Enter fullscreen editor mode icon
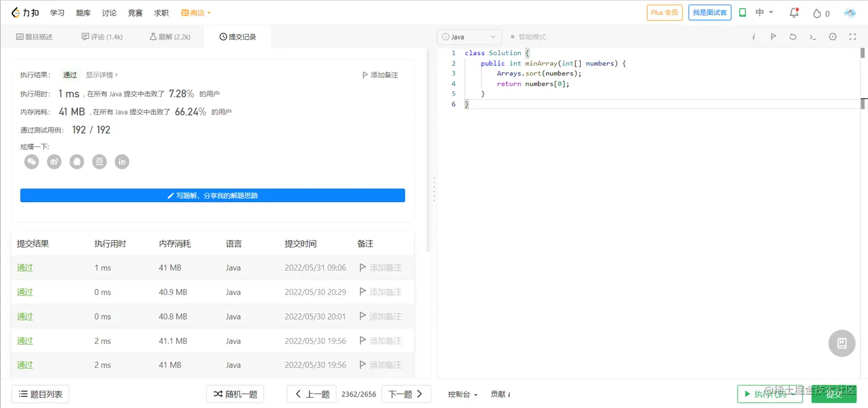Image resolution: width=868 pixels, height=408 pixels. click(x=852, y=37)
